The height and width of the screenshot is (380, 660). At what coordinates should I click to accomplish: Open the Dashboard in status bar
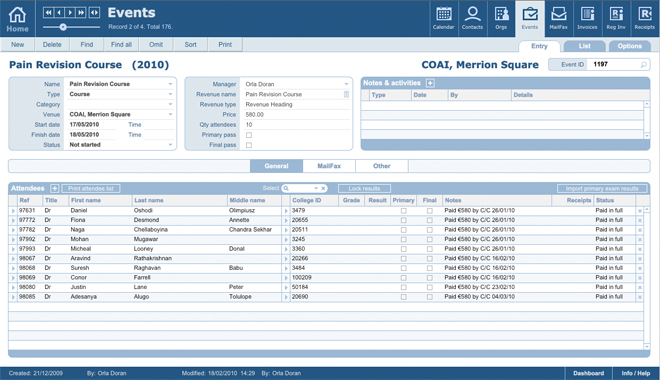[588, 373]
